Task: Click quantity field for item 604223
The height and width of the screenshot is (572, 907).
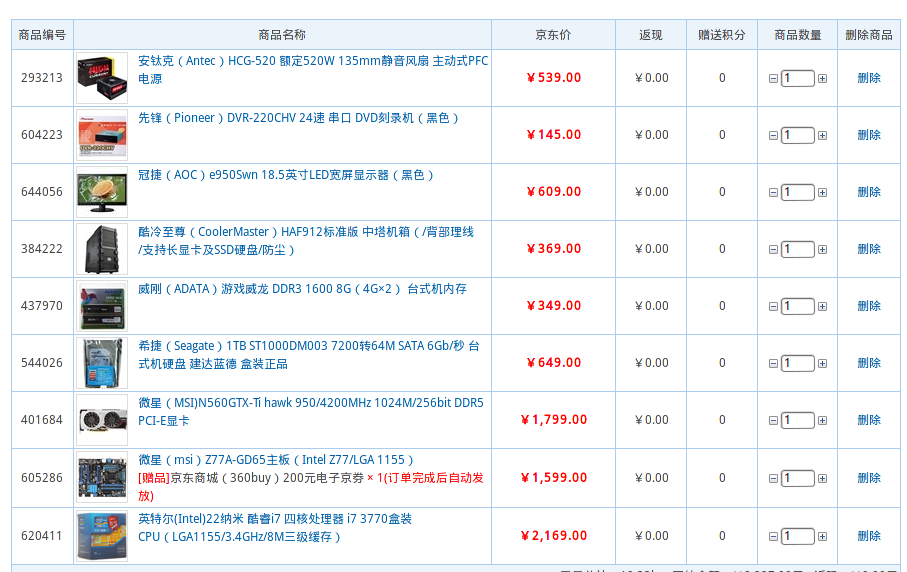Action: tap(798, 135)
